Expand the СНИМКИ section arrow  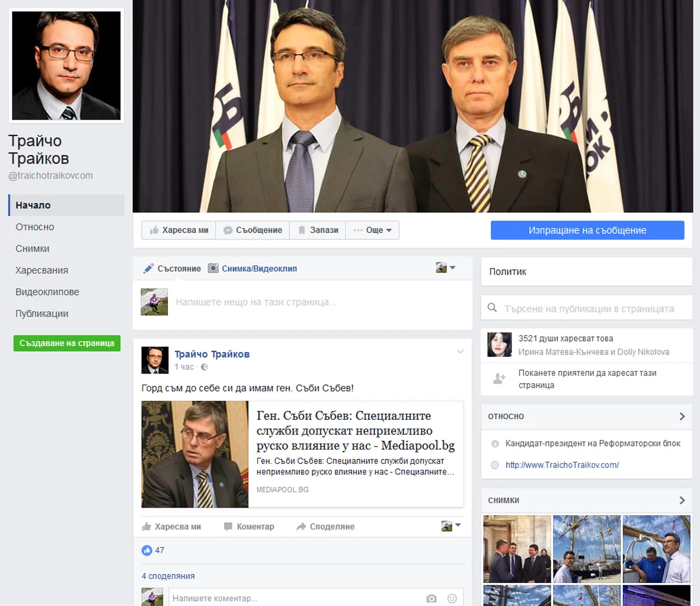682,500
